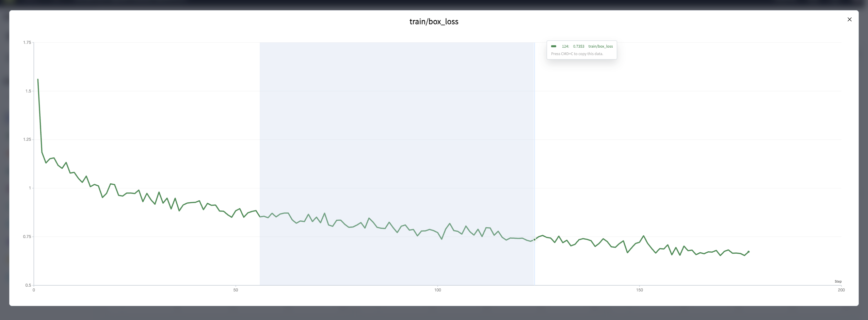The width and height of the screenshot is (868, 320).
Task: Click the 0.75 y-axis label
Action: (27, 237)
